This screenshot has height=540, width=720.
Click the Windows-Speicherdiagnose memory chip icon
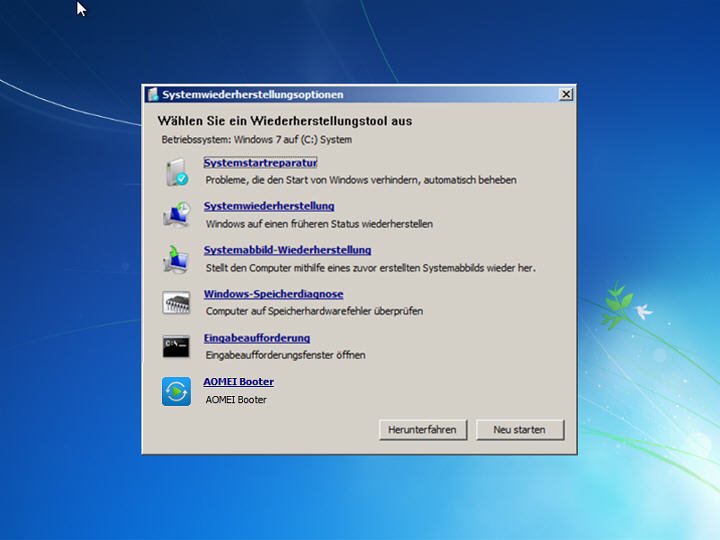coord(176,303)
